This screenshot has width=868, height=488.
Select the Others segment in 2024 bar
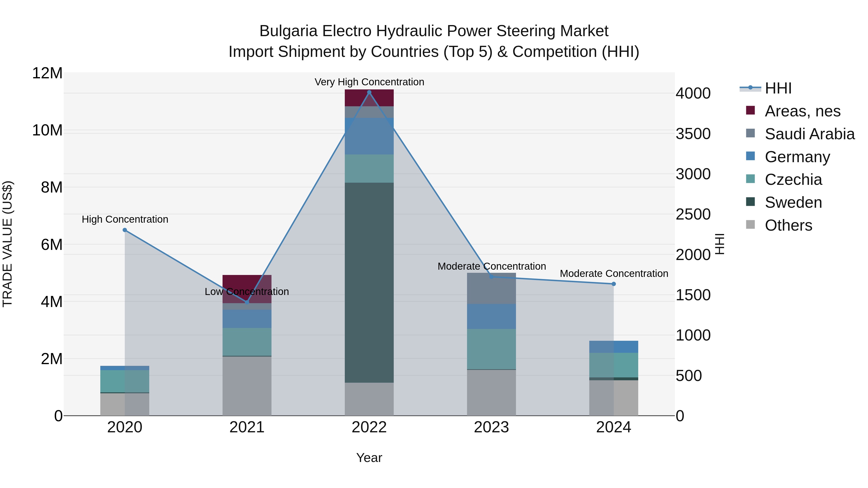pyautogui.click(x=614, y=398)
